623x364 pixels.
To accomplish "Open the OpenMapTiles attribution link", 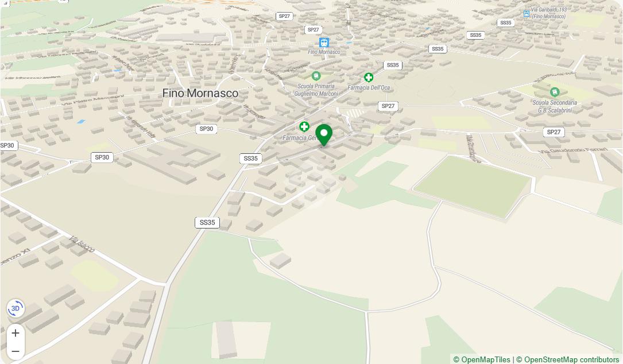I will (482, 359).
